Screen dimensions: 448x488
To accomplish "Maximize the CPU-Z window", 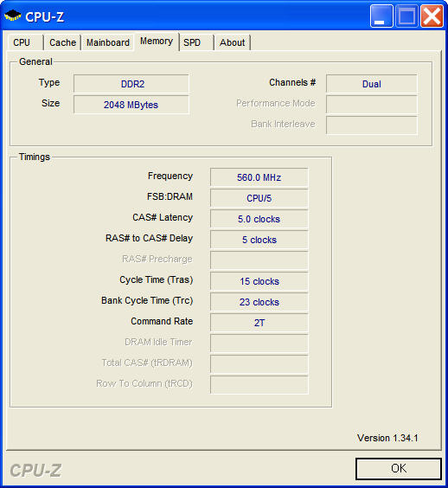I will [x=406, y=16].
